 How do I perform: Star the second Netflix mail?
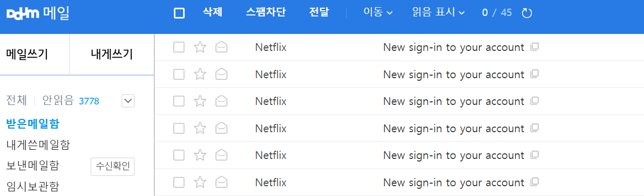click(x=200, y=74)
